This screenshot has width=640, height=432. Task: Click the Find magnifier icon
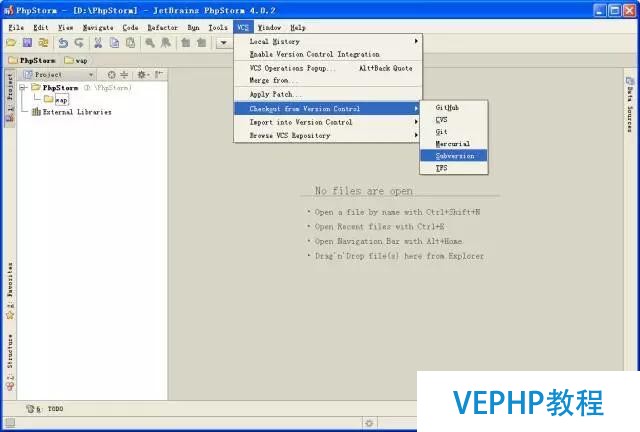pyautogui.click(x=150, y=42)
